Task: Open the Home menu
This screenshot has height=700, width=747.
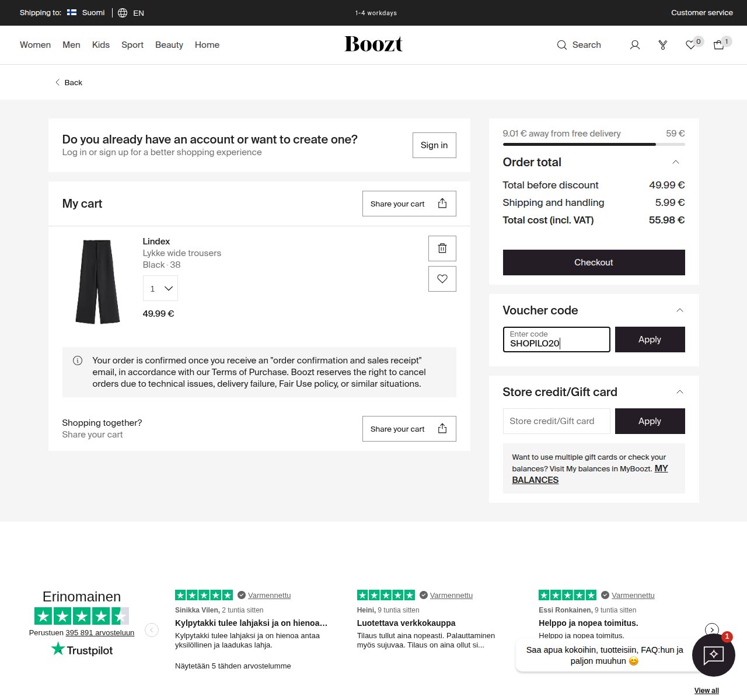Action: 207,45
